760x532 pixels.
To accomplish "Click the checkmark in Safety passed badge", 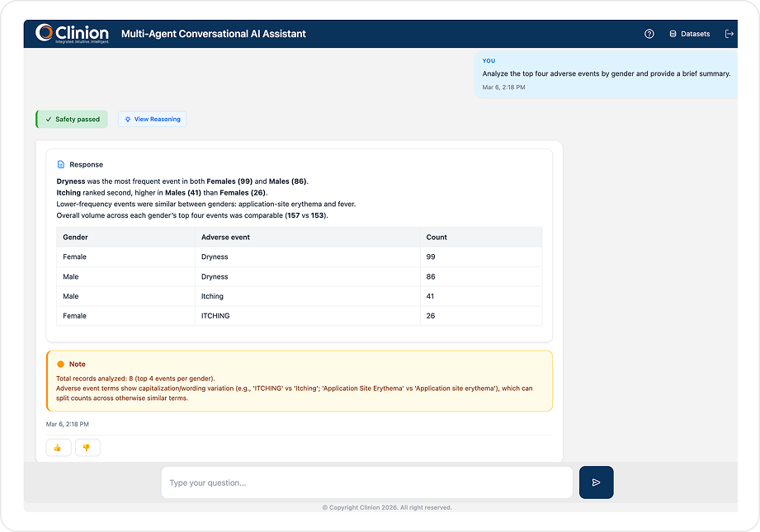I will 47,119.
